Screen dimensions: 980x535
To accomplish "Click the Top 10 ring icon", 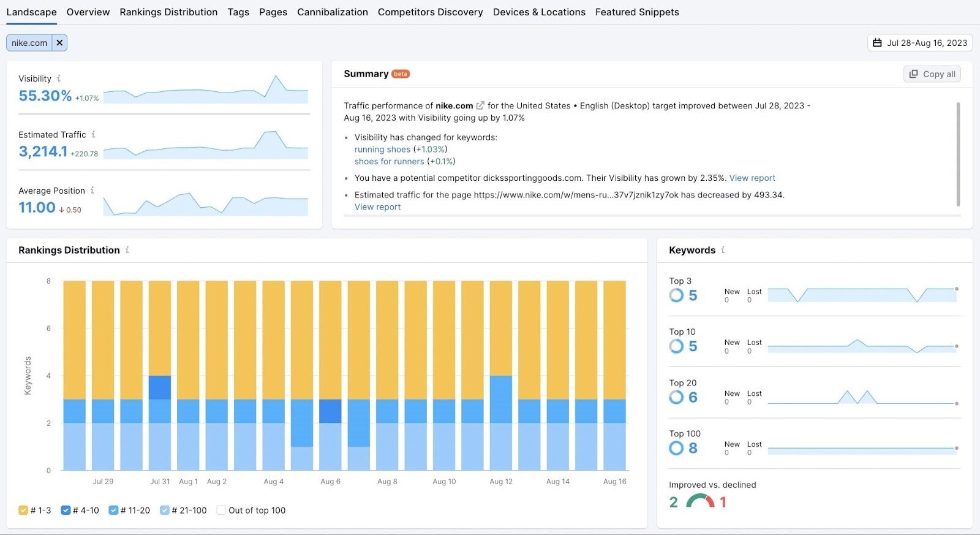I will [676, 346].
